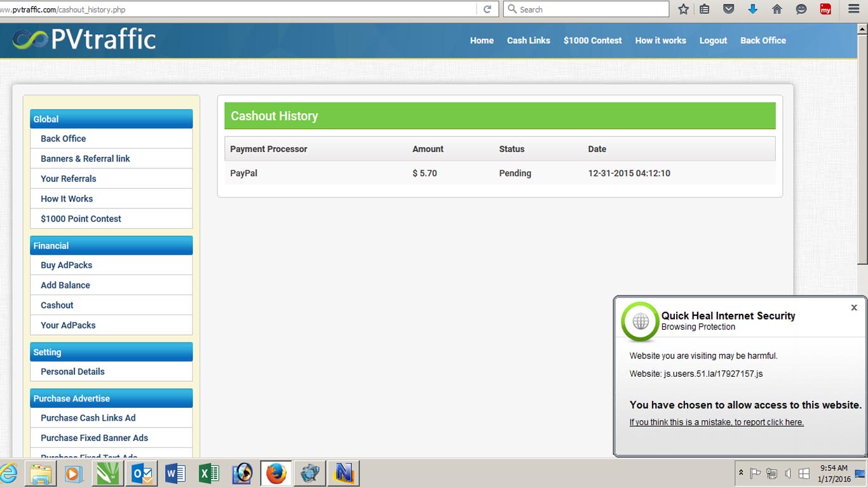Open Banners & Referral link

[x=111, y=159]
